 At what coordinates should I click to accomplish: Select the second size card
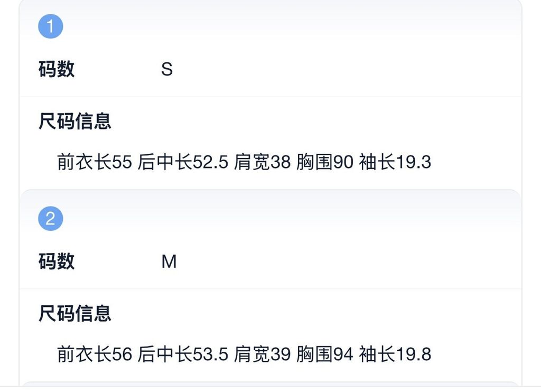[269, 288]
